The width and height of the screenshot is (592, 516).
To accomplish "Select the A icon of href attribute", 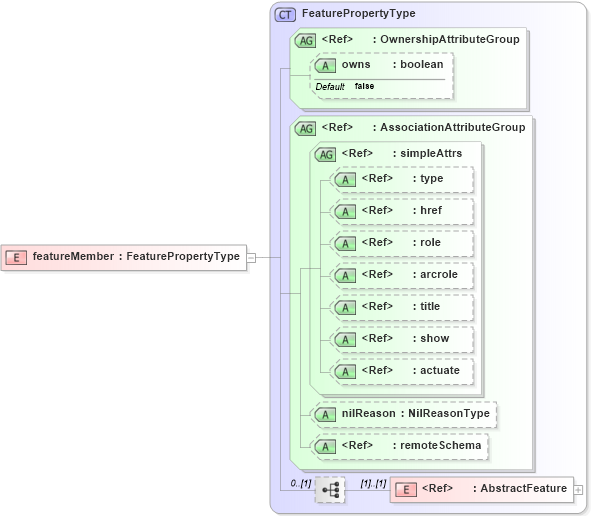I will tap(345, 212).
